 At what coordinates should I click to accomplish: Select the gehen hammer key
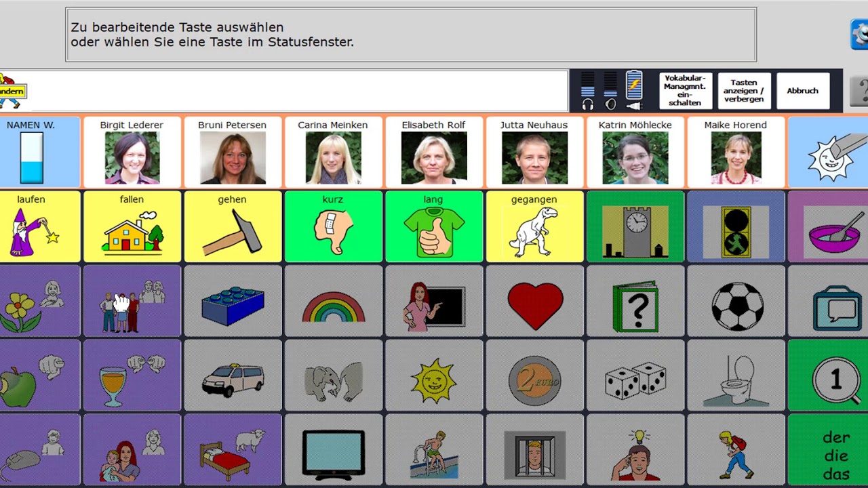233,226
